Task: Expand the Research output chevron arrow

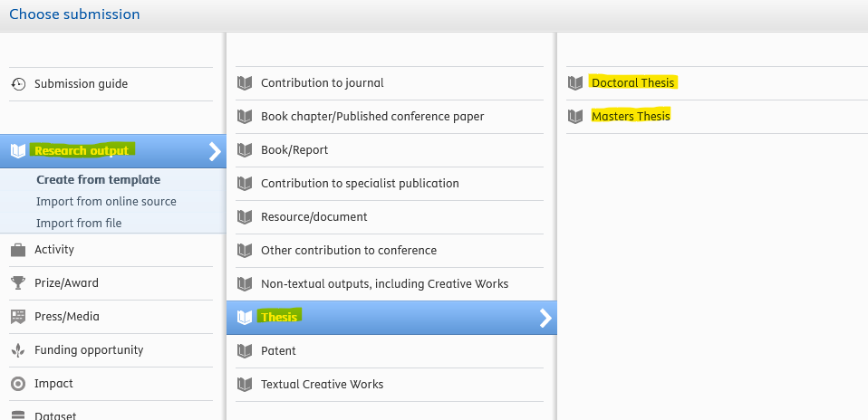Action: [x=215, y=151]
